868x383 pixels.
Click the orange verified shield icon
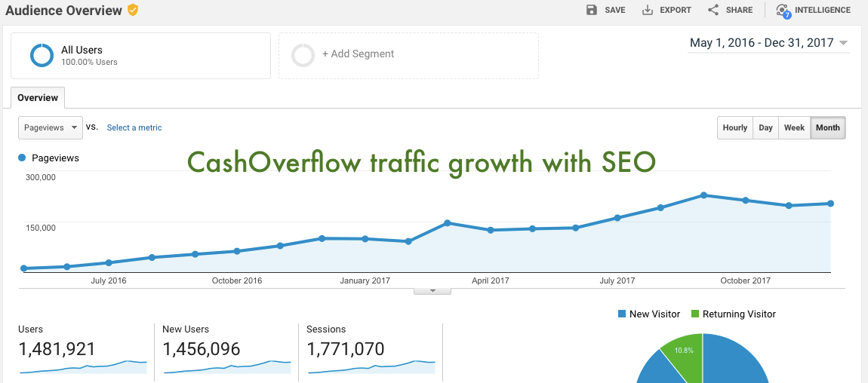[132, 10]
